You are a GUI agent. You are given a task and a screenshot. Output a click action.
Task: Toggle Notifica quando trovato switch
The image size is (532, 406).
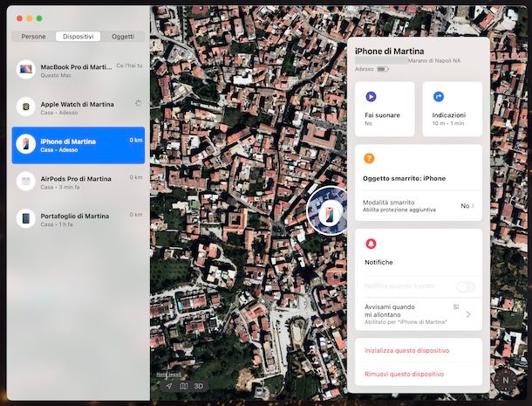tap(466, 286)
